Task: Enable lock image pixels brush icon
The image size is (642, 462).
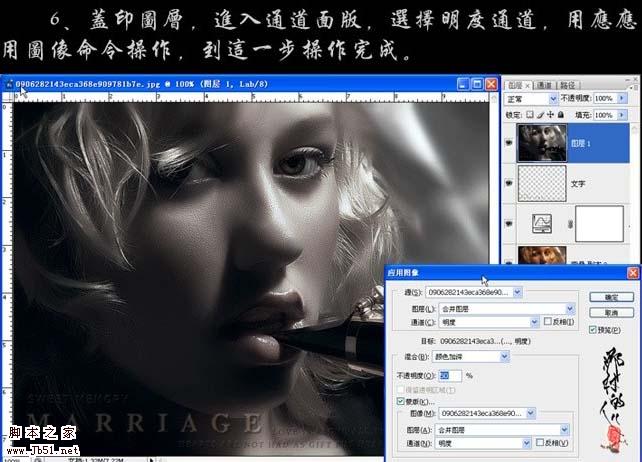Action: point(540,115)
